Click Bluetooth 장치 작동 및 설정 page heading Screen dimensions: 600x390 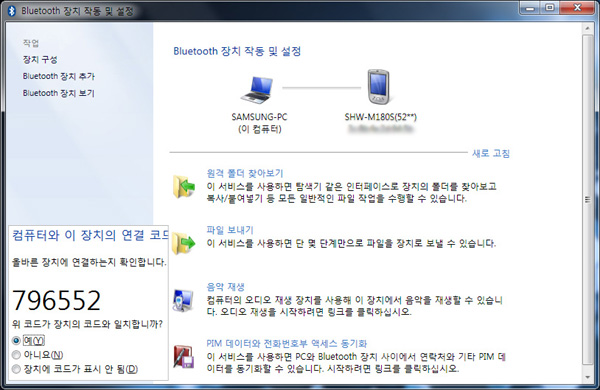[x=237, y=51]
